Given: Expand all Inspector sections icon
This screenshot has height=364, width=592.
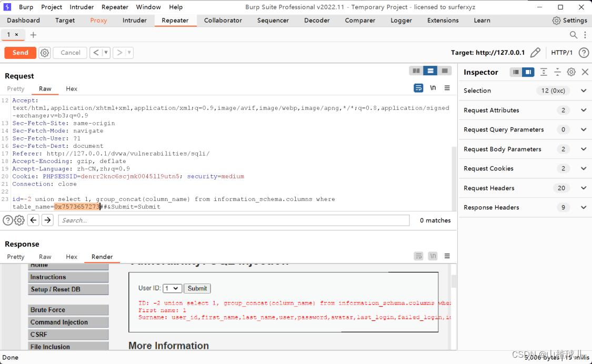Looking at the screenshot, I should [x=544, y=72].
